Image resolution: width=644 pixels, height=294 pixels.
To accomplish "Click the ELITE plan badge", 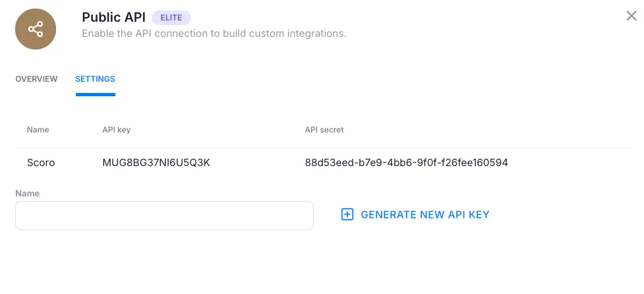I will [x=171, y=18].
